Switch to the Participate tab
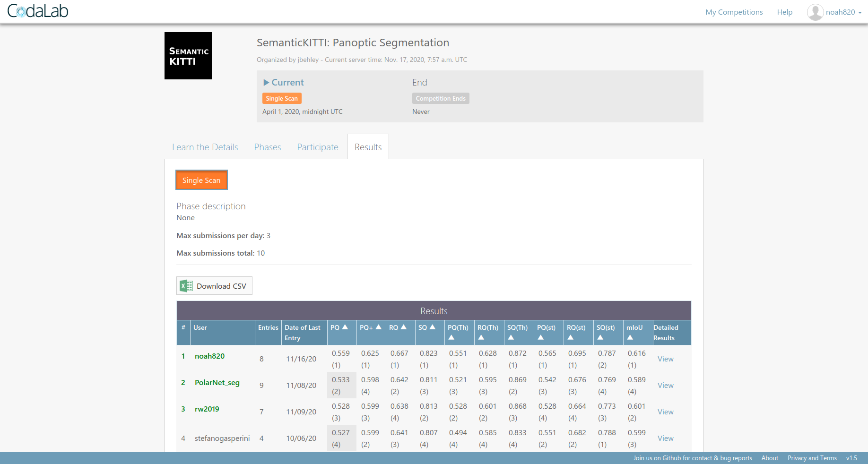The height and width of the screenshot is (464, 868). (318, 147)
